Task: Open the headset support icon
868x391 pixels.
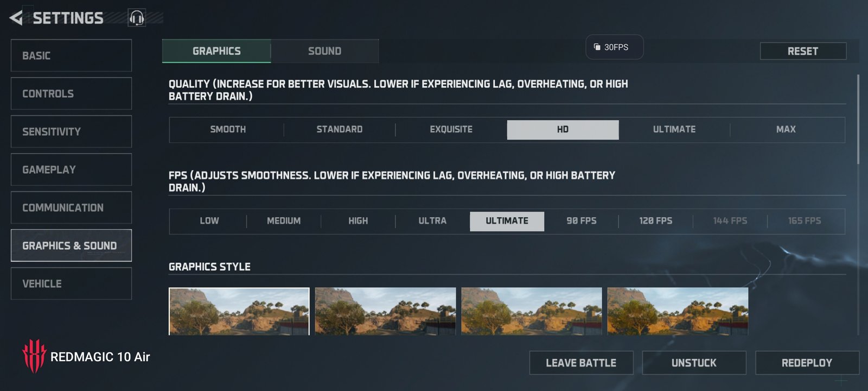Action: [x=137, y=18]
